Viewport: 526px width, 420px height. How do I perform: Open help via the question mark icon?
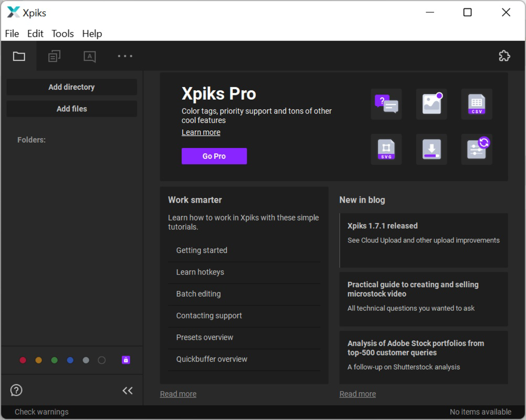(x=16, y=390)
